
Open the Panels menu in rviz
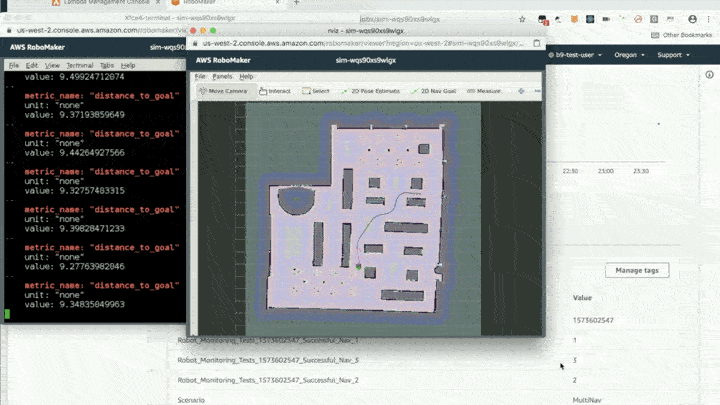[222, 76]
